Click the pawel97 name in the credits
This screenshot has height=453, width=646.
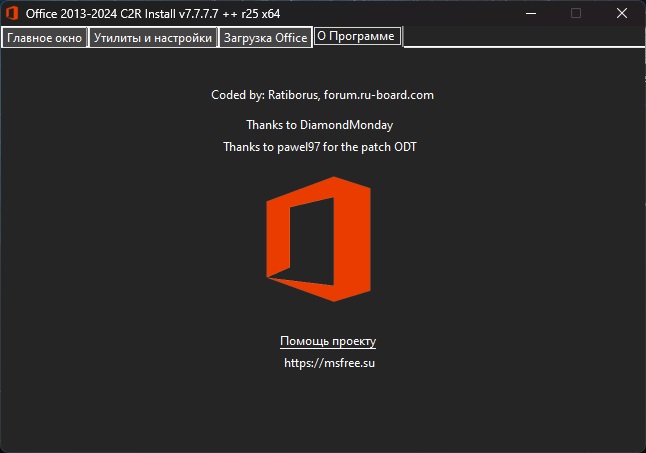point(299,147)
